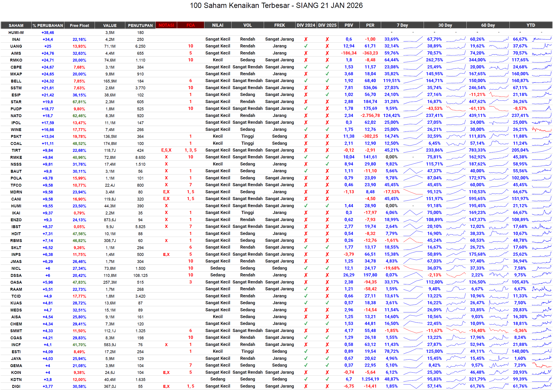This screenshot has width=554, height=392.
Task: Select the HUMI-W ticker cell
Action: tap(16, 33)
